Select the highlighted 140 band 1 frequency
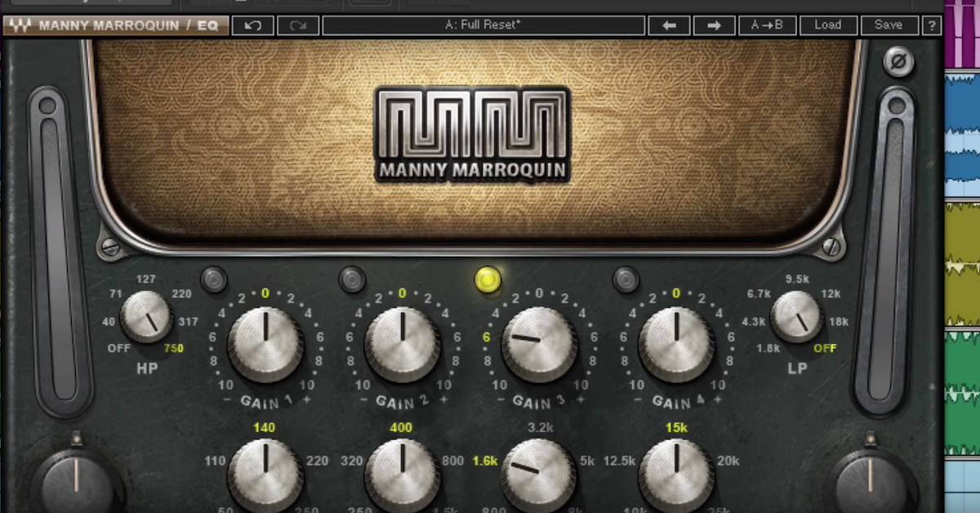This screenshot has height=513, width=980. tap(265, 427)
